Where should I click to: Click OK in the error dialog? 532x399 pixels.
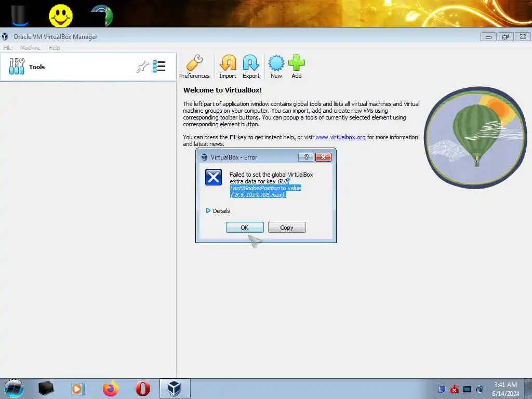coord(245,228)
